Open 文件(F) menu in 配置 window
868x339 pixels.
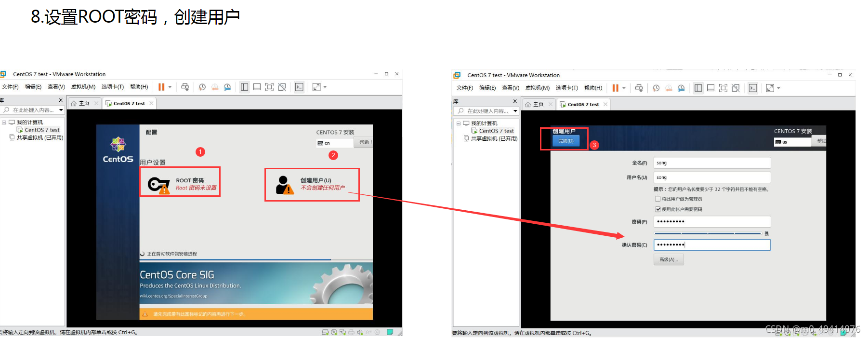click(10, 87)
